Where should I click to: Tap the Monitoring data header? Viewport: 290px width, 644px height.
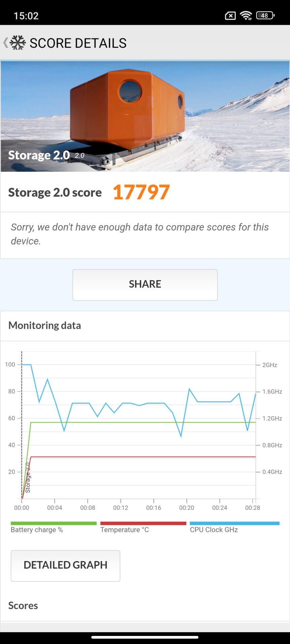45,325
